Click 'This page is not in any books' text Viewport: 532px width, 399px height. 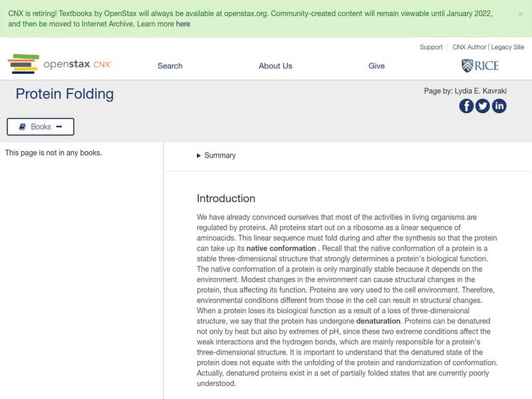[54, 153]
